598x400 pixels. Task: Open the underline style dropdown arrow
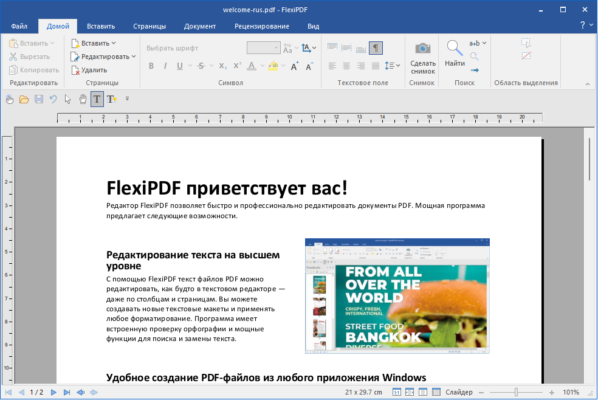pyautogui.click(x=190, y=66)
